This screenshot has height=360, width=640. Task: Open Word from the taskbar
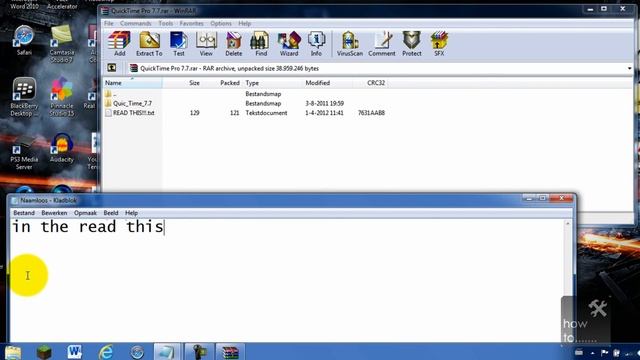75,352
